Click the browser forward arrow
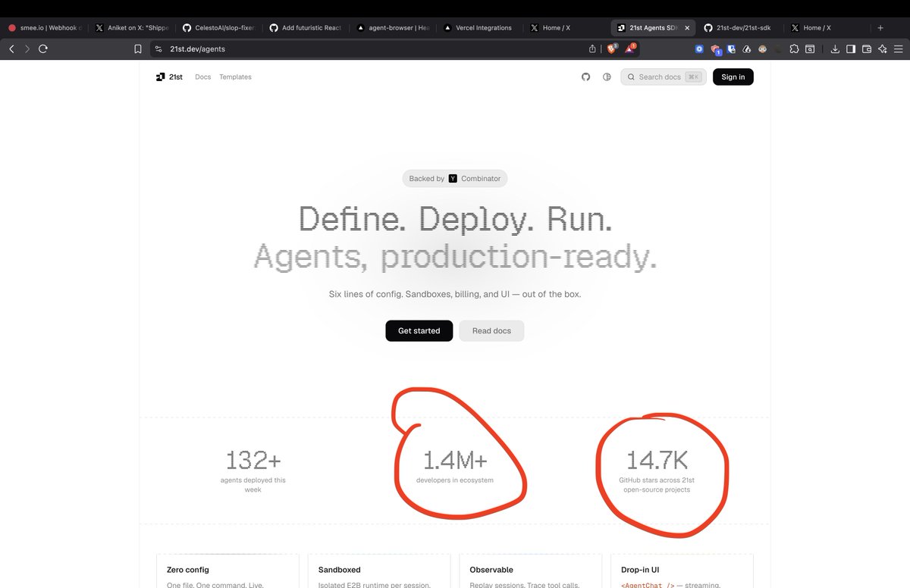 point(27,48)
